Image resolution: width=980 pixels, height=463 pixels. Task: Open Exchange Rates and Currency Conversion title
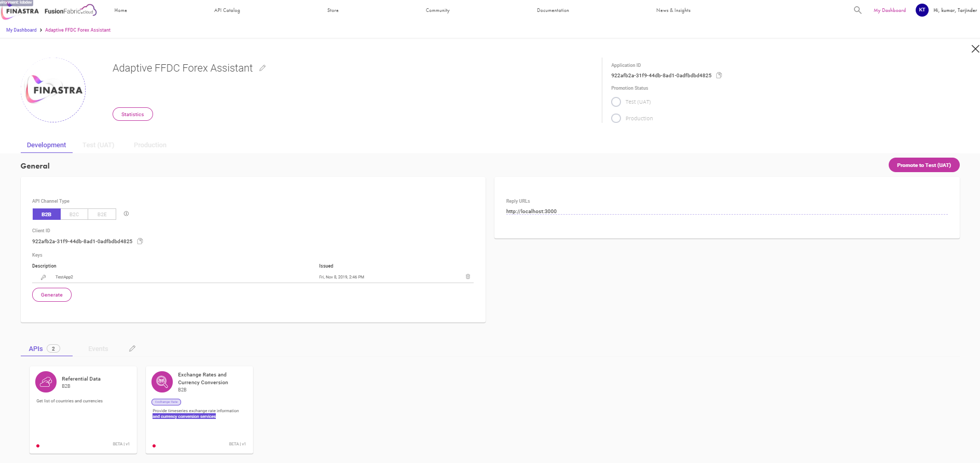203,378
